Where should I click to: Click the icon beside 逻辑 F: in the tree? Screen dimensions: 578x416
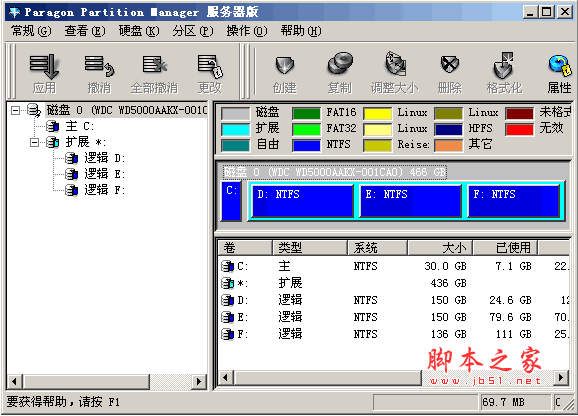tap(72, 190)
